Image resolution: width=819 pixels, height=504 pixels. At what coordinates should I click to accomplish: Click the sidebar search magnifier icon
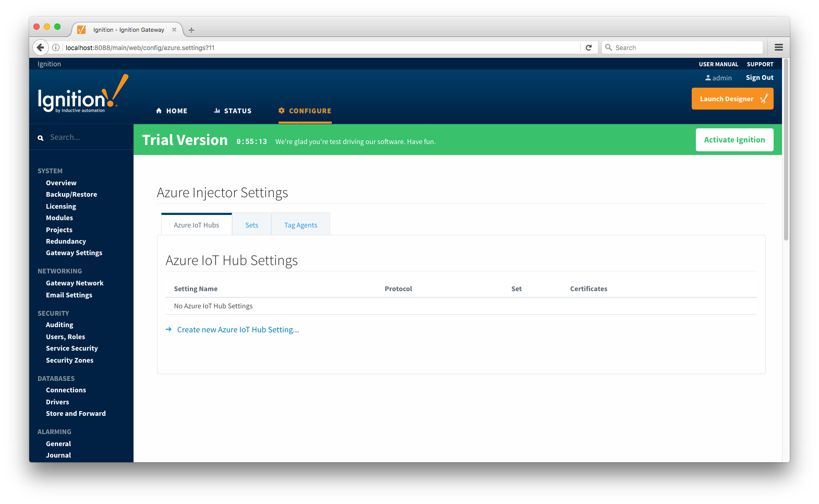(41, 138)
